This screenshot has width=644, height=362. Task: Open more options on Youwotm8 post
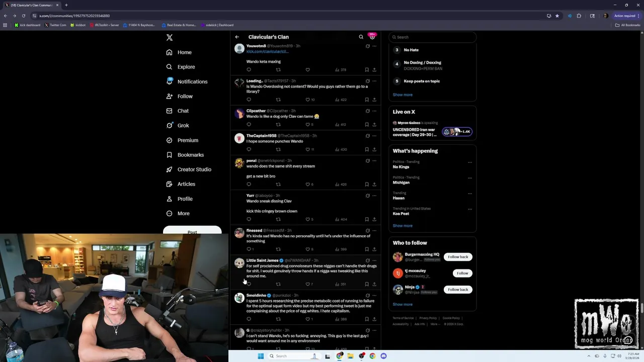pos(374,46)
